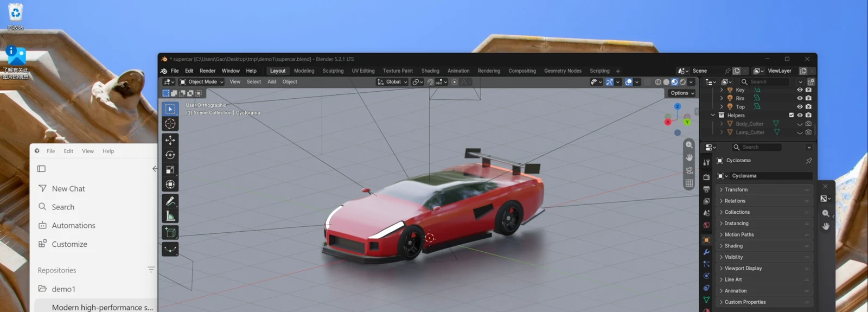Image resolution: width=868 pixels, height=312 pixels.
Task: Select the Select Box tool
Action: coord(170,109)
